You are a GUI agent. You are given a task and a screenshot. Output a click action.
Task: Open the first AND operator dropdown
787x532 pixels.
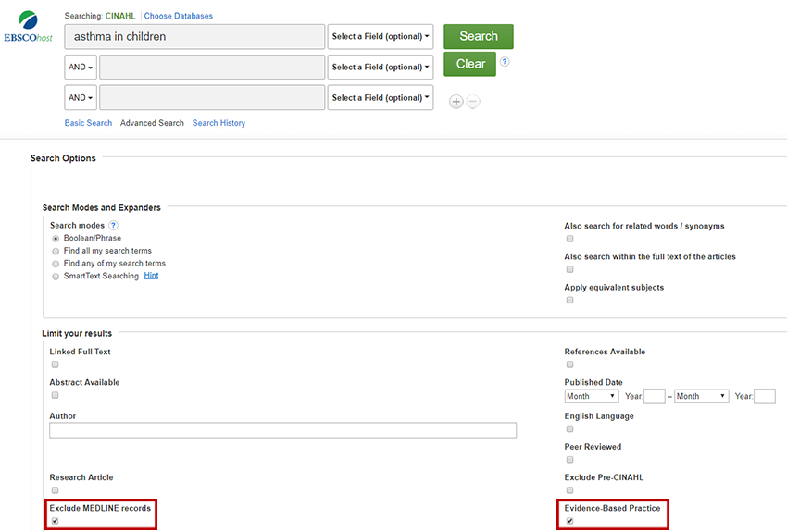click(81, 68)
